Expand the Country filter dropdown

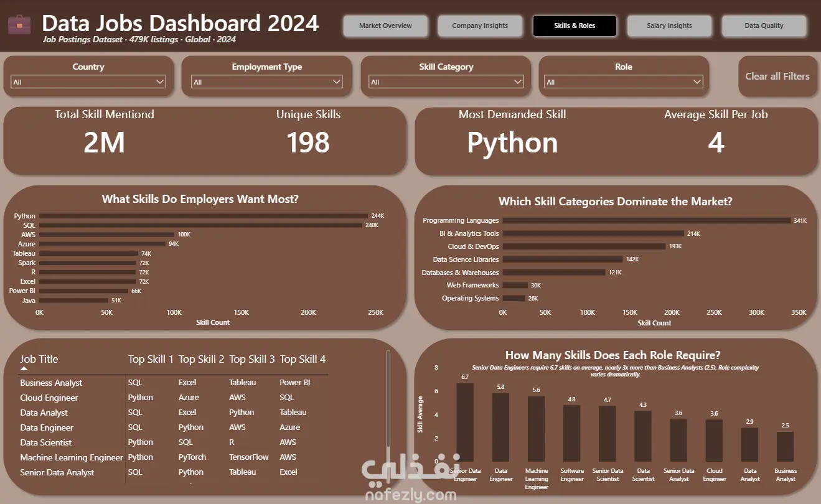[x=88, y=82]
